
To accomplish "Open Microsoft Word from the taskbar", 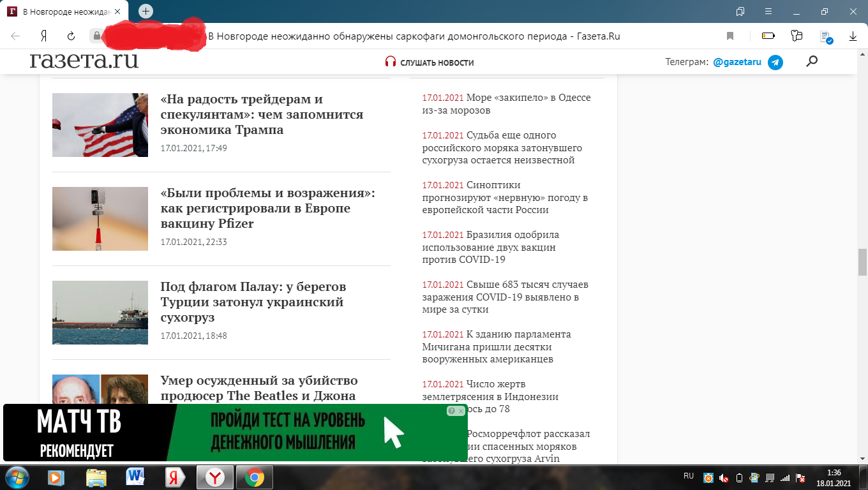I will click(x=135, y=477).
